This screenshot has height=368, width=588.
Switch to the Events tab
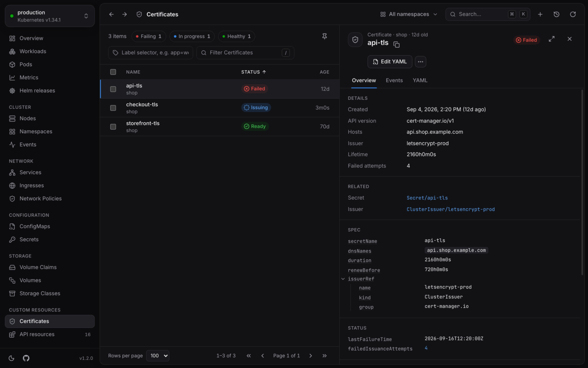tap(394, 81)
